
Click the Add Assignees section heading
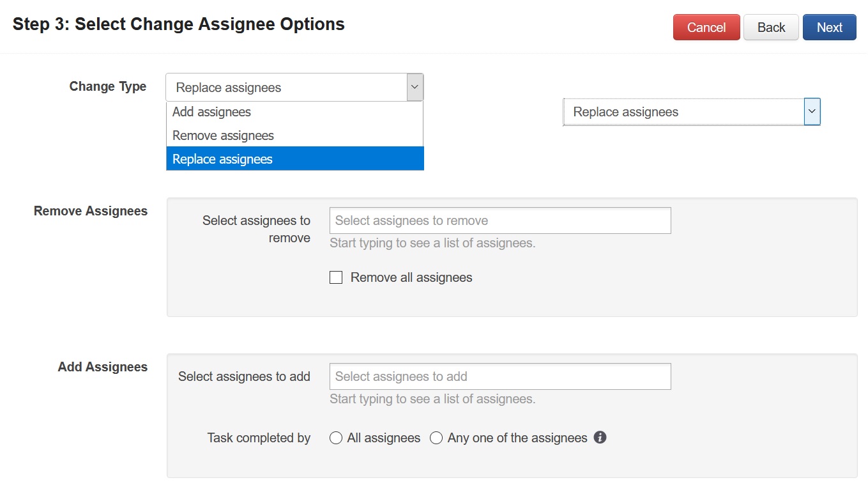103,367
